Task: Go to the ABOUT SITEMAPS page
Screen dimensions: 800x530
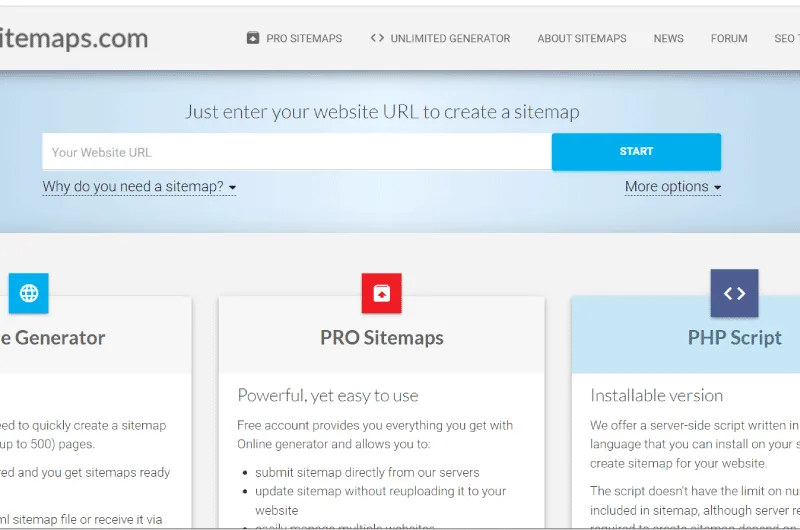Action: click(x=582, y=39)
